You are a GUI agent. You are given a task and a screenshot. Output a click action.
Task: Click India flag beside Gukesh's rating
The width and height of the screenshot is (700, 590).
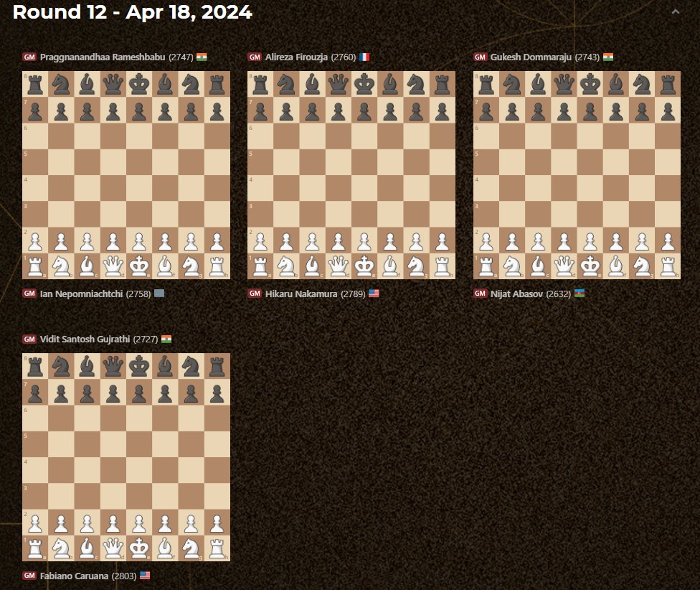[x=608, y=57]
